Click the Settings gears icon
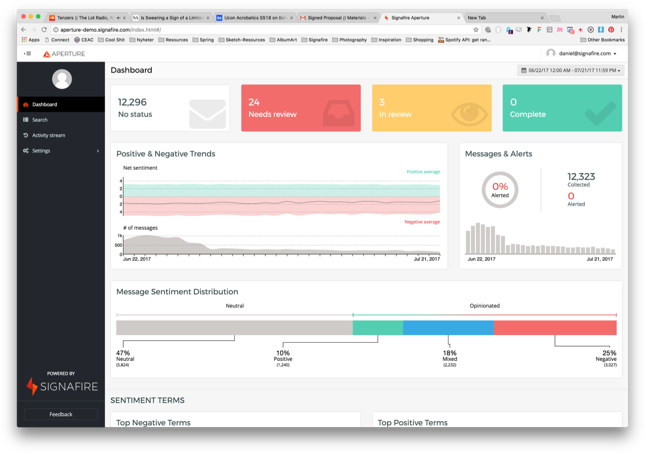645x454 pixels. (x=26, y=151)
